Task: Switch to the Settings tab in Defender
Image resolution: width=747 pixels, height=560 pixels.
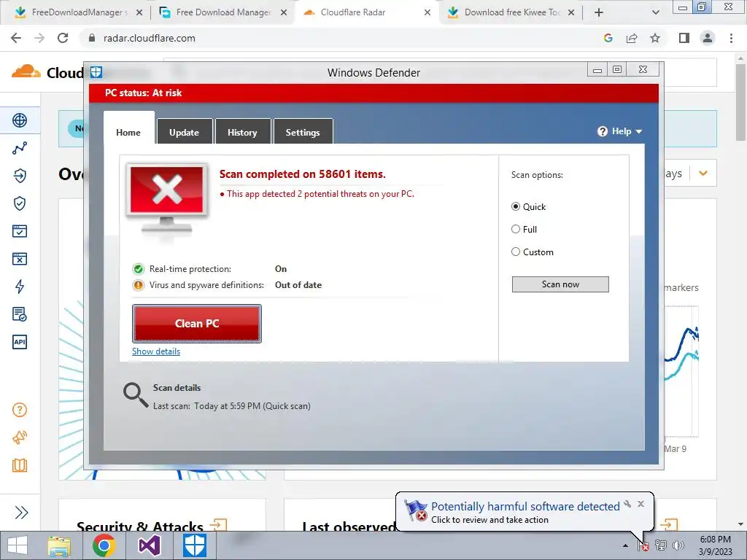Action: pyautogui.click(x=303, y=133)
